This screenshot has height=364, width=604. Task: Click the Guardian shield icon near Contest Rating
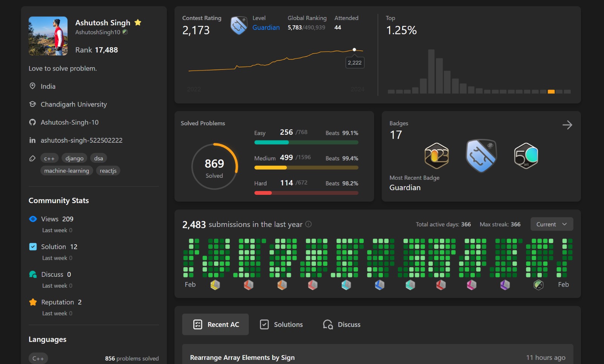click(239, 26)
